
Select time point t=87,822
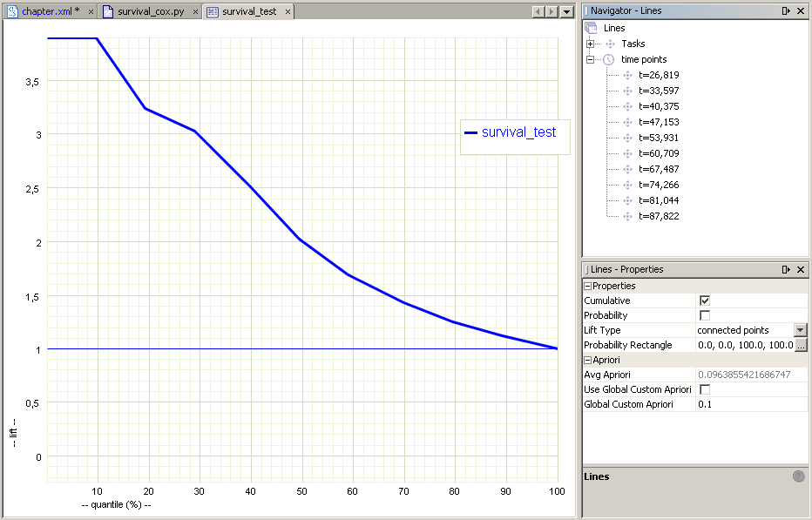(x=659, y=216)
